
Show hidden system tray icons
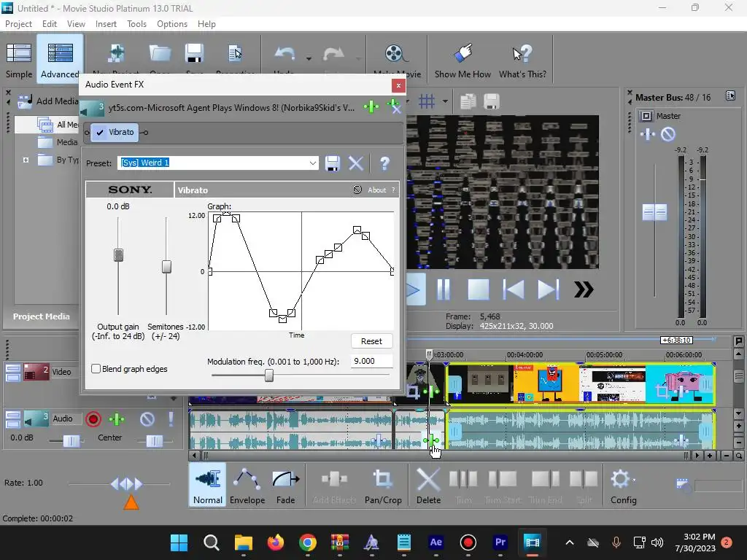click(x=569, y=542)
